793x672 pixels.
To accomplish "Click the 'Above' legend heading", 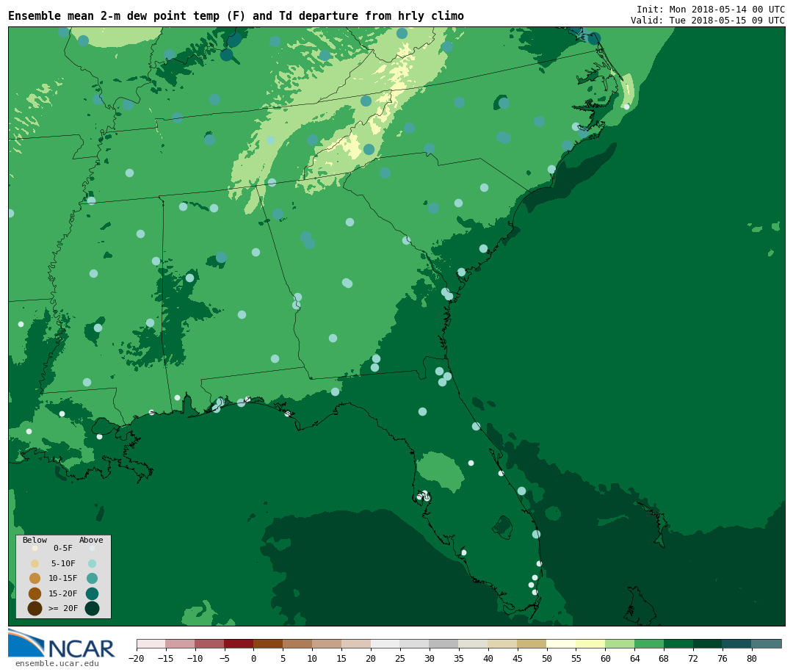I will point(91,540).
